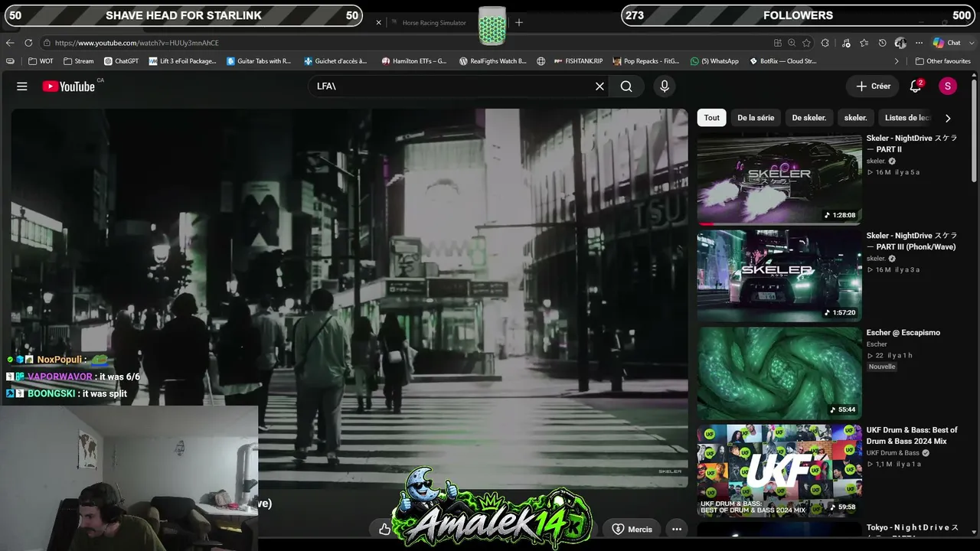This screenshot has width=980, height=551.
Task: Go to the YouTube home logo
Action: (x=69, y=86)
